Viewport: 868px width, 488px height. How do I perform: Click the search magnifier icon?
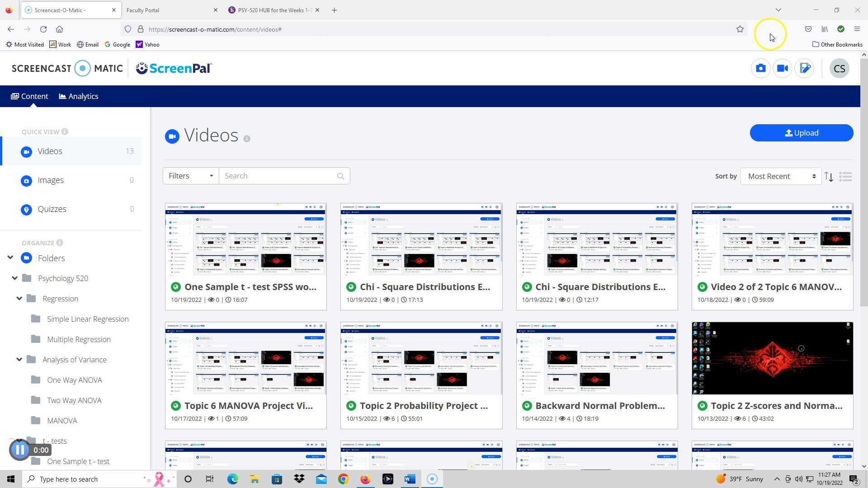340,176
